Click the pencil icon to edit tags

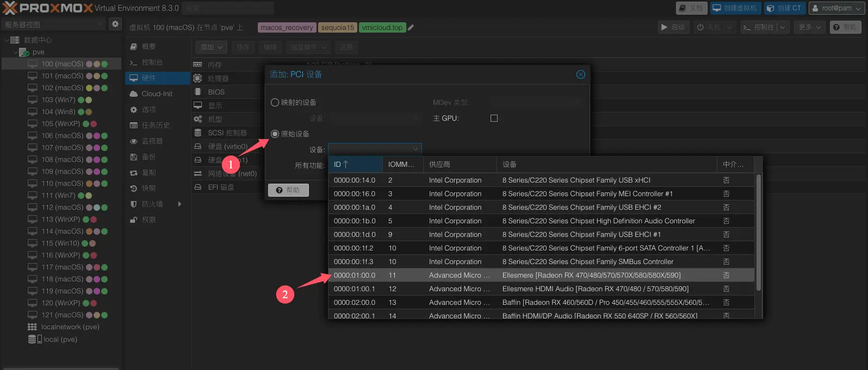click(x=411, y=28)
